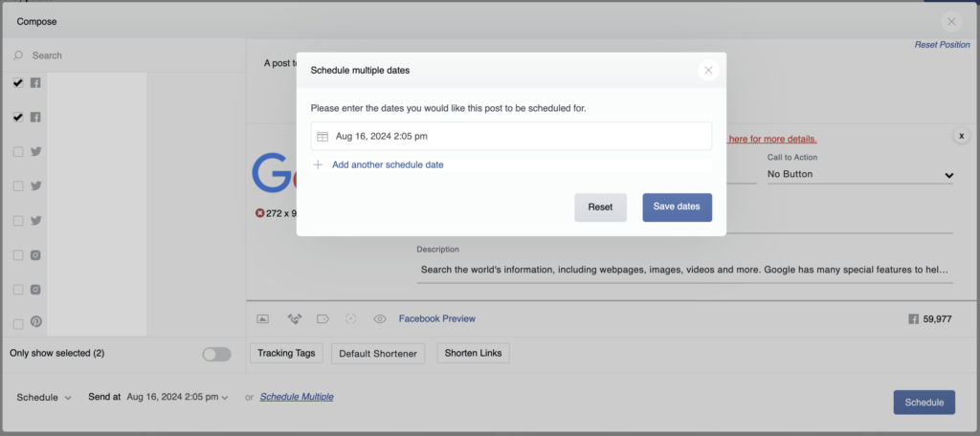Click the Reset Position link
The height and width of the screenshot is (436, 980).
click(x=942, y=45)
